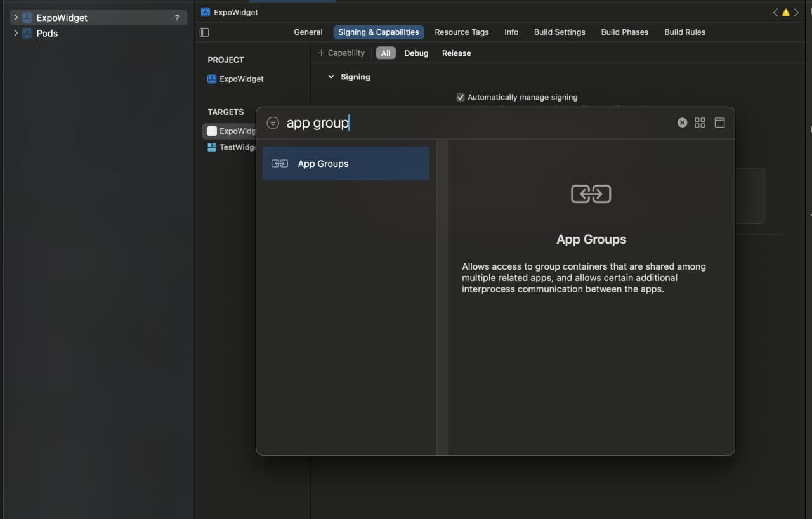
Task: Select the Release configuration filter
Action: tap(457, 53)
